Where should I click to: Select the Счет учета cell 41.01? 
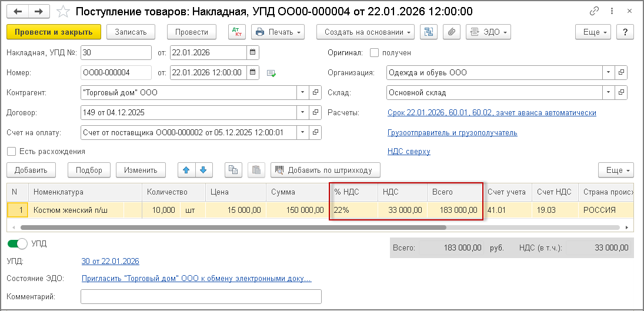pyautogui.click(x=508, y=210)
